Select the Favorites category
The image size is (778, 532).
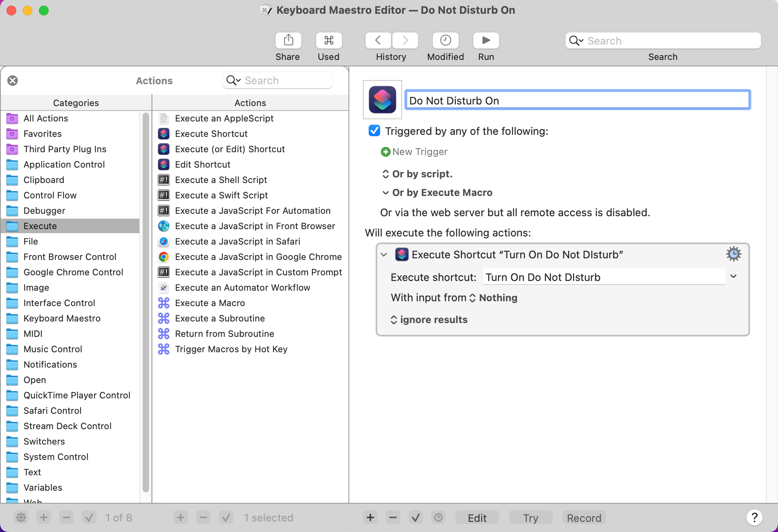click(x=71, y=134)
